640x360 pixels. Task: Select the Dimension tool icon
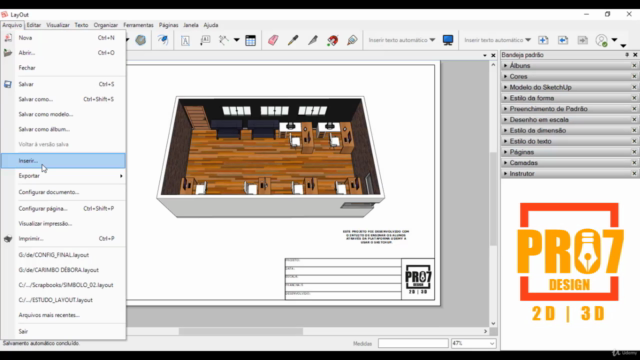click(x=223, y=40)
